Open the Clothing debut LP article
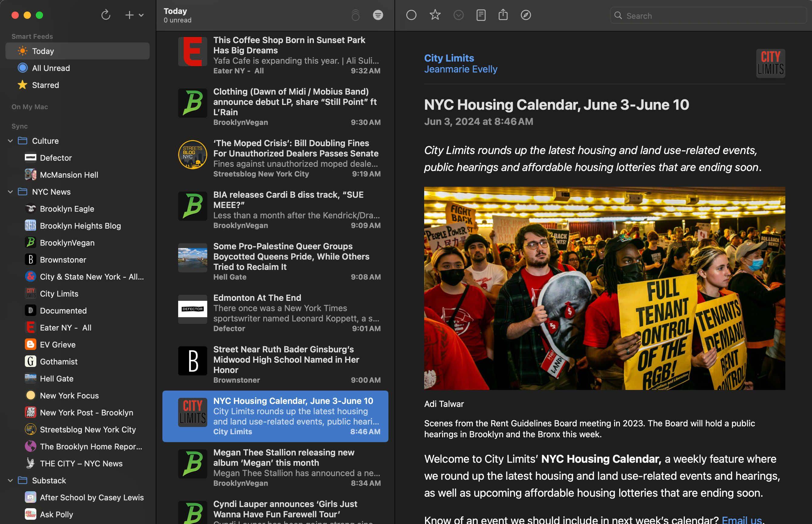The image size is (812, 524). pyautogui.click(x=275, y=107)
